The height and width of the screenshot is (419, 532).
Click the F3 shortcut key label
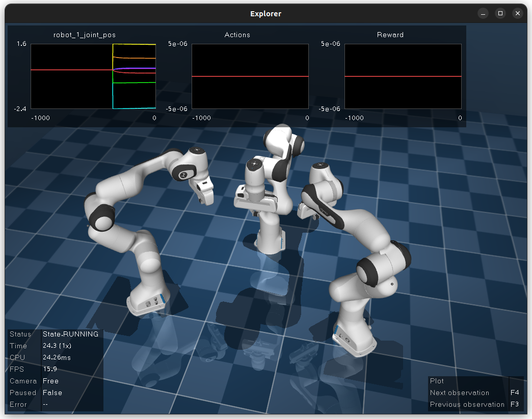[515, 404]
